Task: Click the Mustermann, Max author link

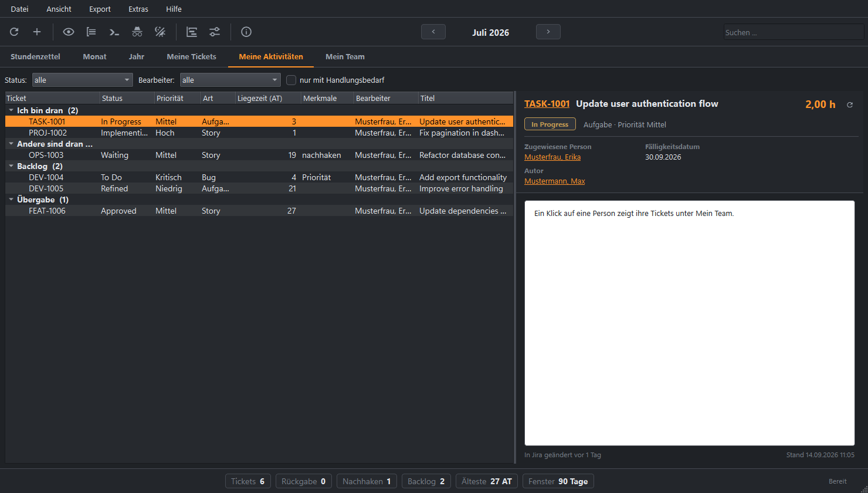Action: [x=554, y=181]
